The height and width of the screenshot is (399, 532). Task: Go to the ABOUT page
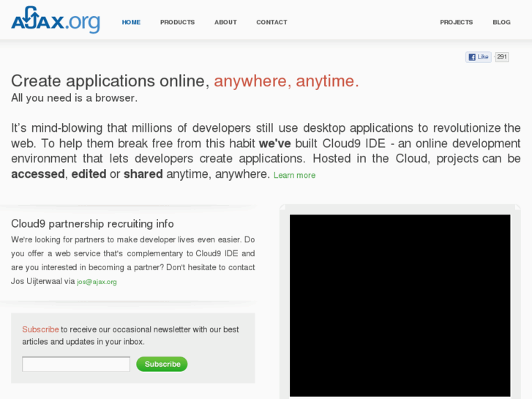pyautogui.click(x=225, y=23)
